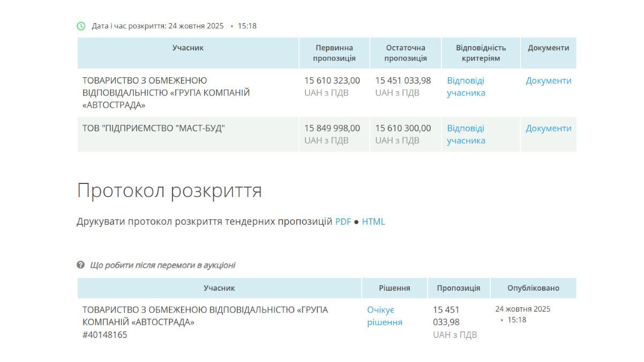Open Документи link for АВТОСТРАДА row
Image resolution: width=644 pixels, height=362 pixels.
tap(548, 80)
